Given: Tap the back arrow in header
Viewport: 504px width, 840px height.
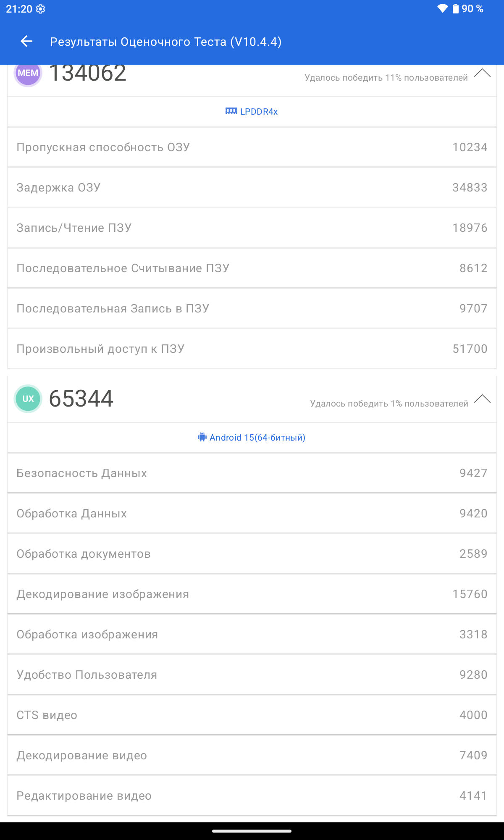Looking at the screenshot, I should [x=26, y=41].
